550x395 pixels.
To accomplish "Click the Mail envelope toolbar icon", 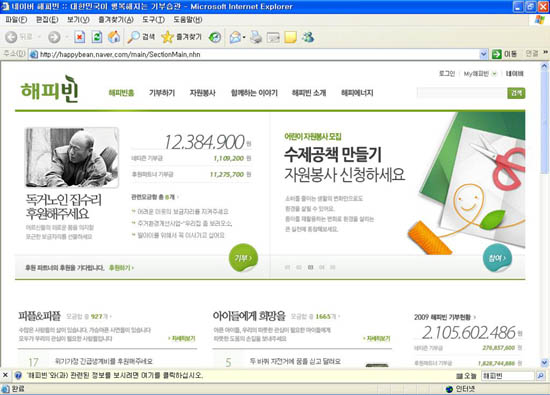I will [235, 37].
